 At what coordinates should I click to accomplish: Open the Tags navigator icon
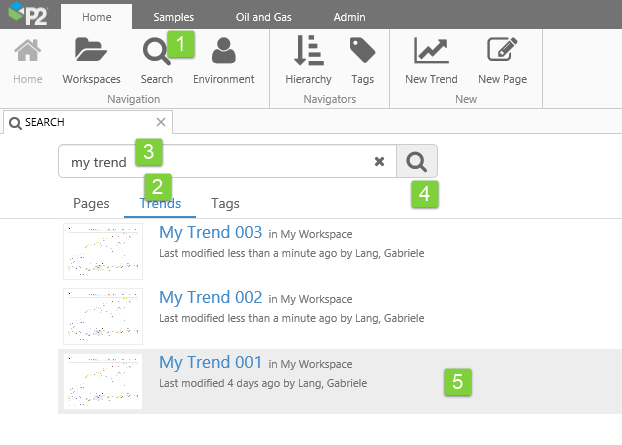(362, 52)
